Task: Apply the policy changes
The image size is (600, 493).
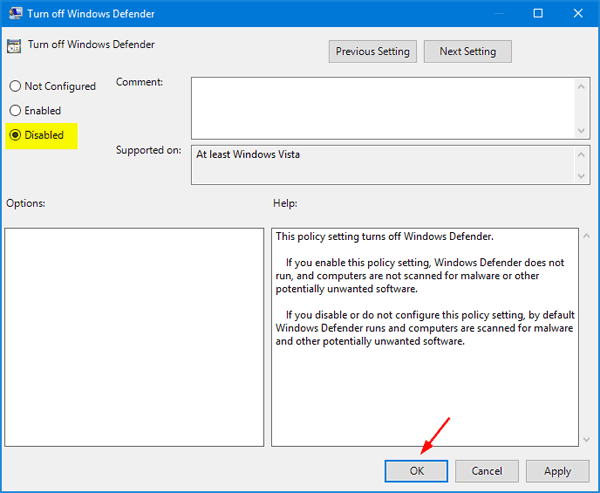Action: point(557,471)
